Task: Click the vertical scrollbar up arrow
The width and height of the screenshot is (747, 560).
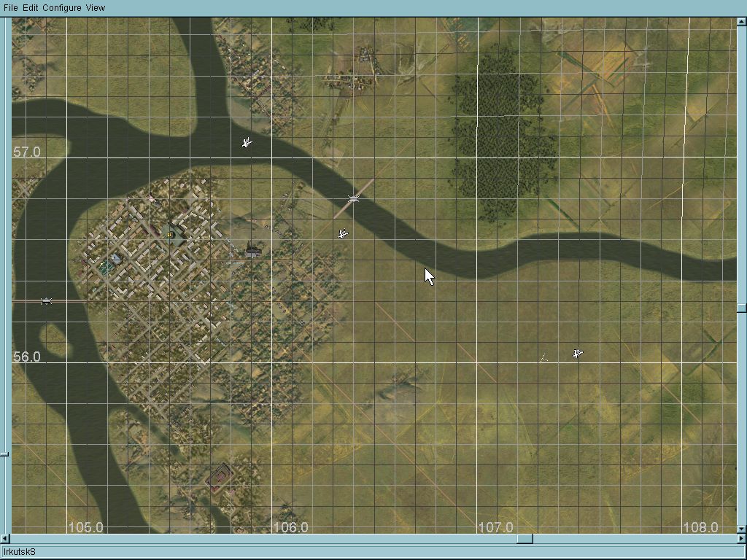Action: click(x=742, y=21)
